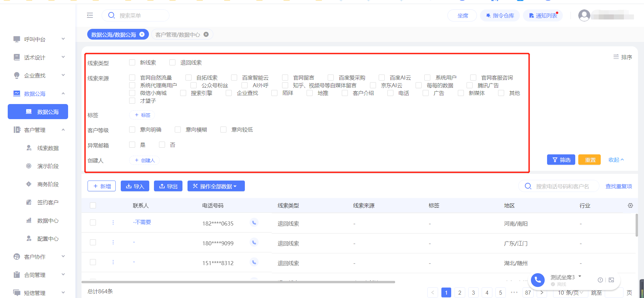The height and width of the screenshot is (298, 644).
Task: Click the 合同管理 document icon
Action: pyautogui.click(x=17, y=275)
